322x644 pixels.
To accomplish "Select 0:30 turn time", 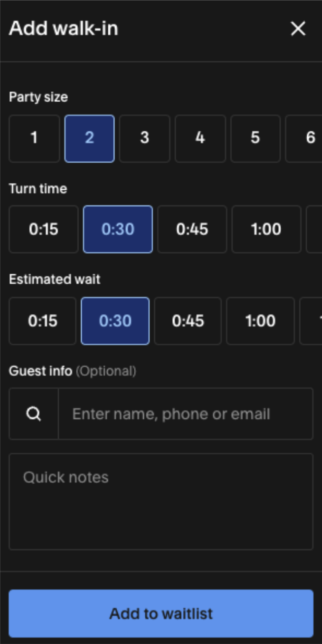I will (118, 229).
